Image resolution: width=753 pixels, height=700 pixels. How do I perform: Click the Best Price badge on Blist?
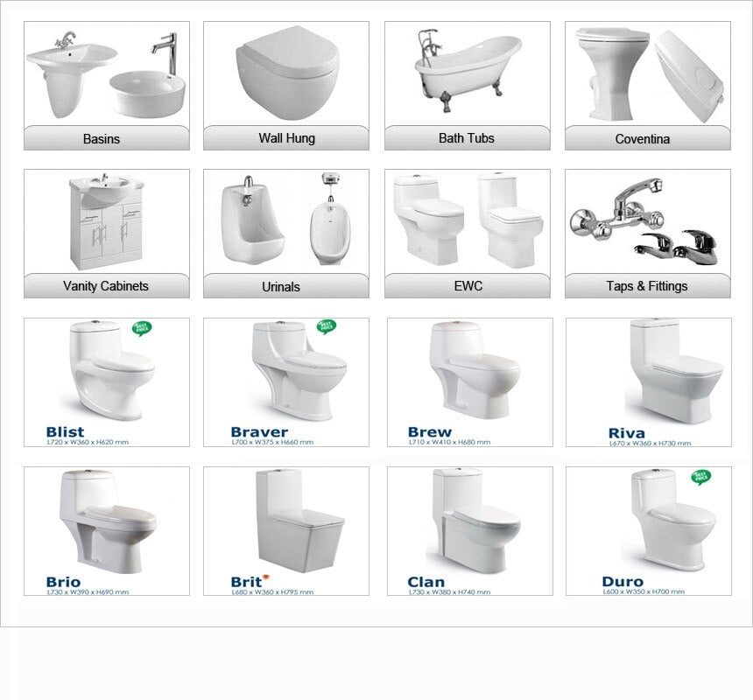[x=142, y=328]
